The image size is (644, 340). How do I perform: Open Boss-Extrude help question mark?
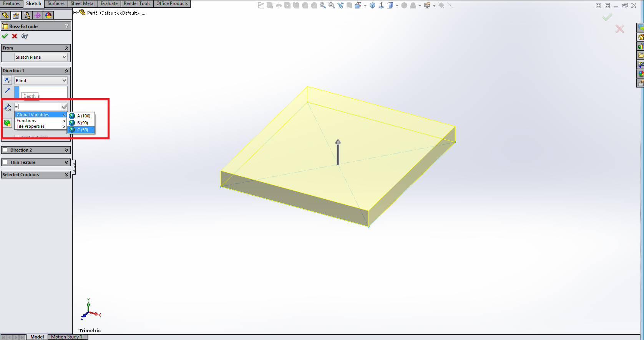point(67,26)
